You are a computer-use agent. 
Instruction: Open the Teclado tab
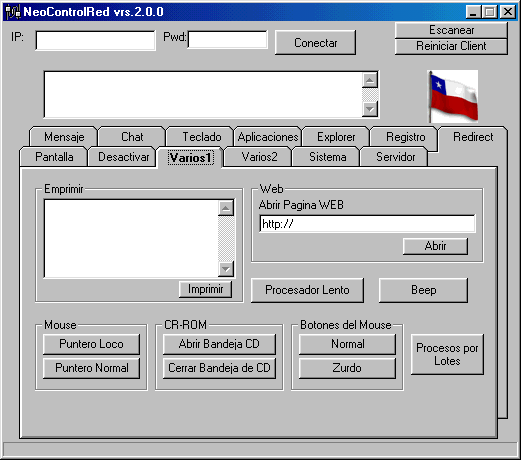201,137
